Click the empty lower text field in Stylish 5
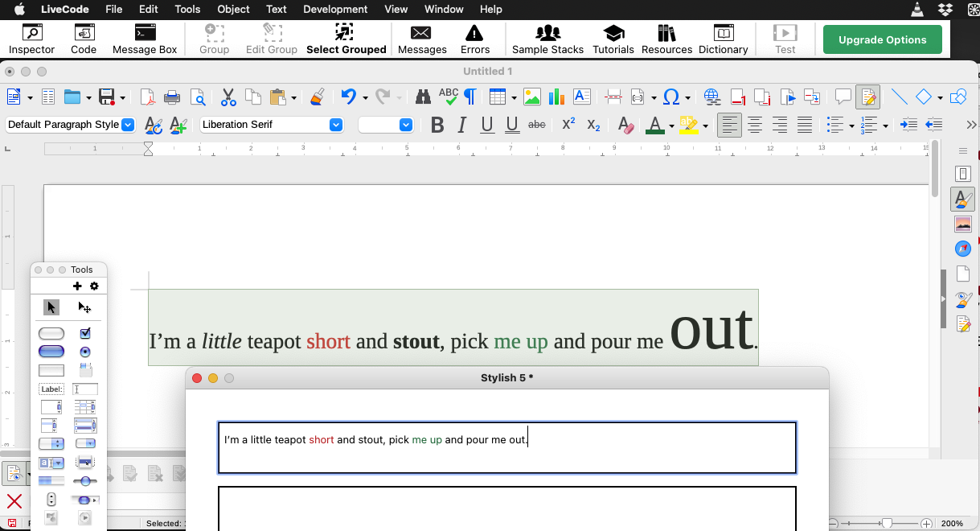 (x=506, y=508)
